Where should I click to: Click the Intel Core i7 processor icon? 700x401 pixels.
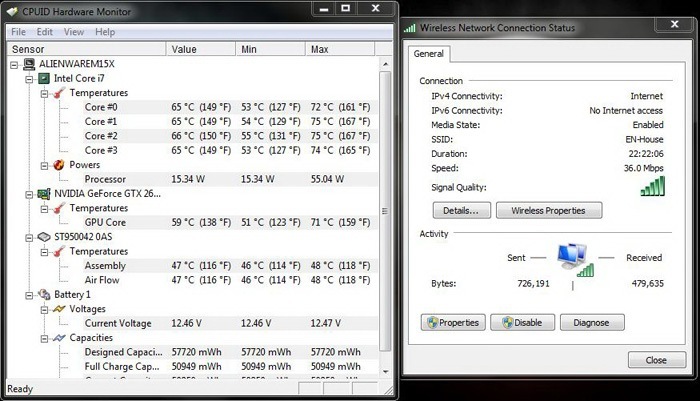44,78
